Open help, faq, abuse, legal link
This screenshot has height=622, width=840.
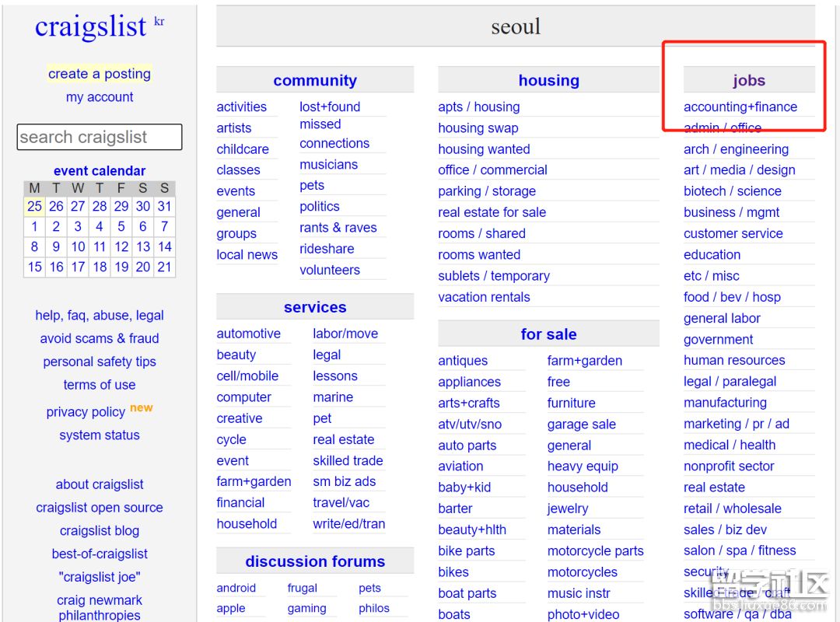coord(100,316)
